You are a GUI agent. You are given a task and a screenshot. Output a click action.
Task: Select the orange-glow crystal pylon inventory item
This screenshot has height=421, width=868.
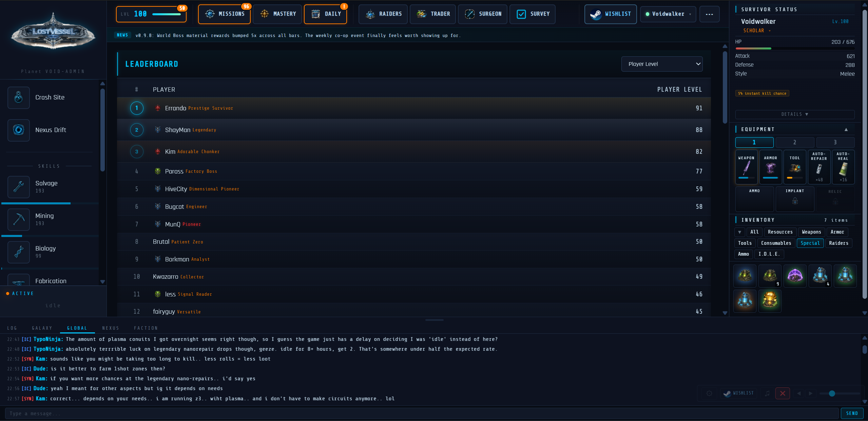point(745,301)
